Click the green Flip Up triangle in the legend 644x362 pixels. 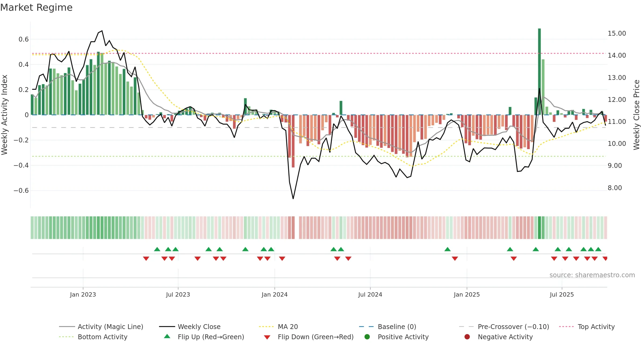coord(167,336)
